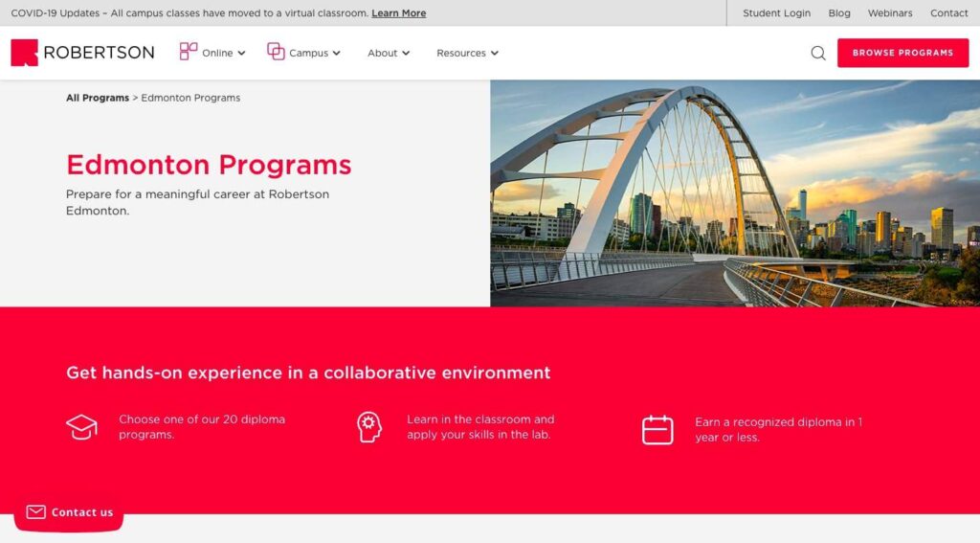The image size is (980, 543).
Task: Open the search magnifier icon
Action: (818, 54)
